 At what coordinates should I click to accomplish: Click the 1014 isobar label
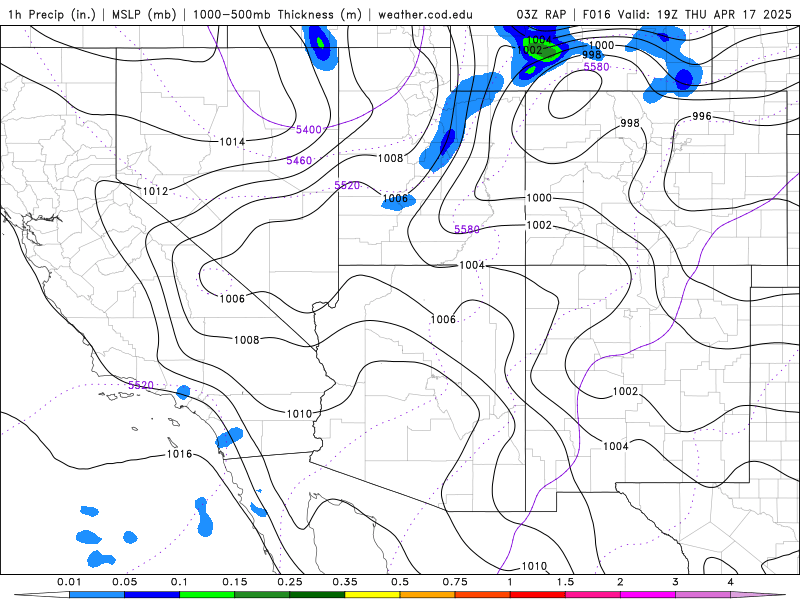(232, 142)
